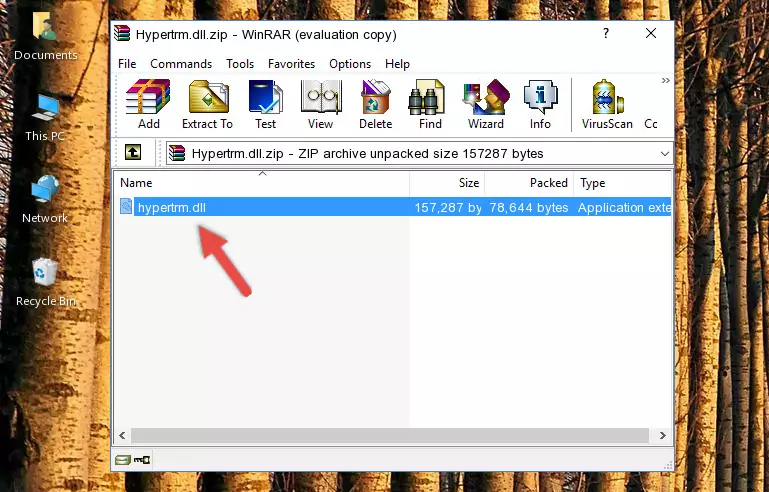Click the Delete toolbar icon
Screen dimensions: 769x492
(x=376, y=104)
